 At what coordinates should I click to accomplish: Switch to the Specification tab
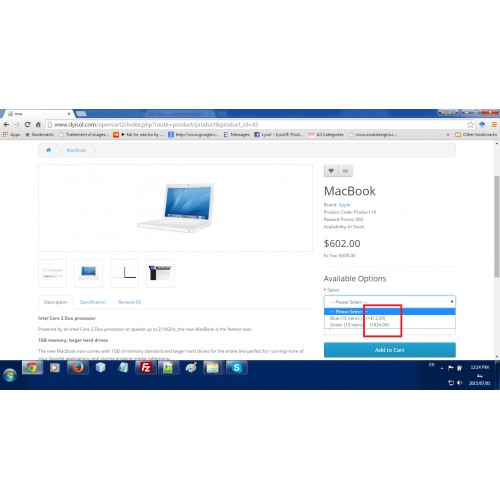click(93, 302)
